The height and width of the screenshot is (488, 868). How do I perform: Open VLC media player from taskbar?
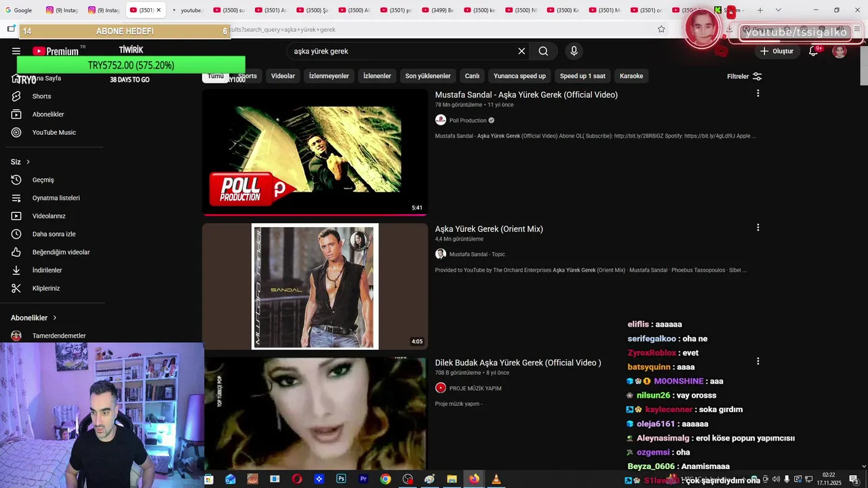pyautogui.click(x=496, y=479)
